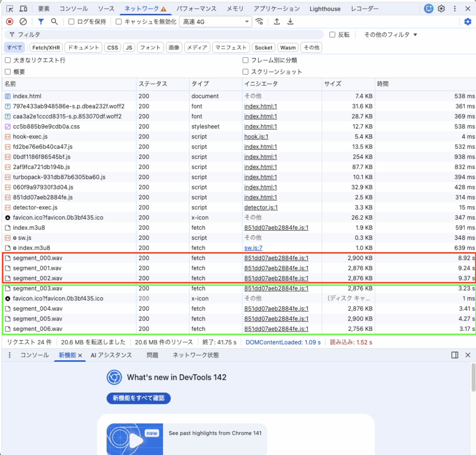Check the 反転 filter checkbox
The image size is (476, 455).
click(x=332, y=35)
